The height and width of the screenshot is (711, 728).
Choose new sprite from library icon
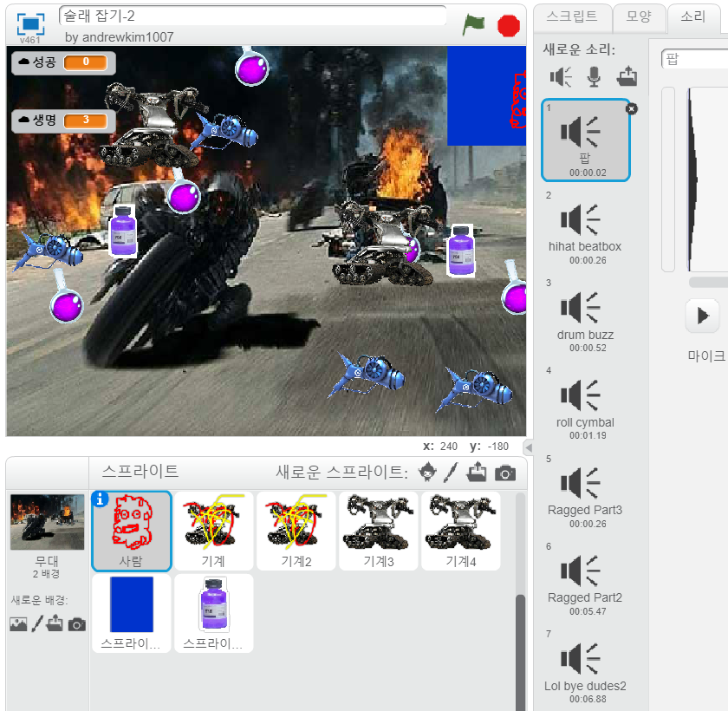pyautogui.click(x=427, y=473)
